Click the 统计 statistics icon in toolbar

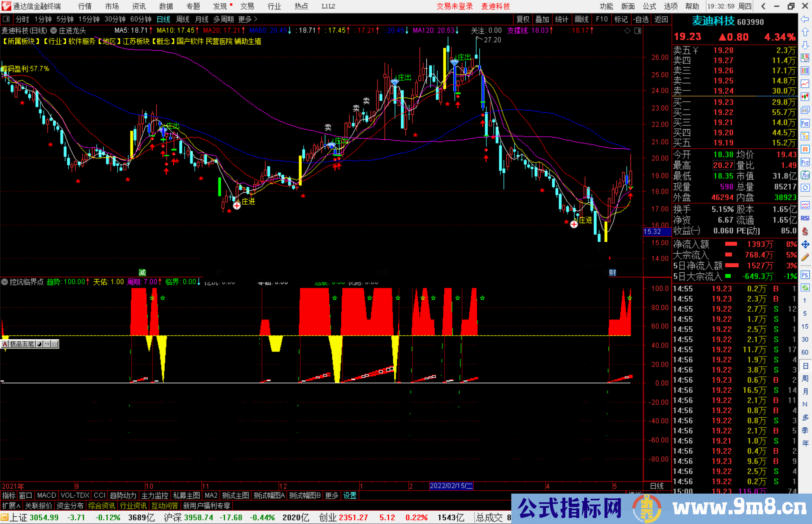562,19
